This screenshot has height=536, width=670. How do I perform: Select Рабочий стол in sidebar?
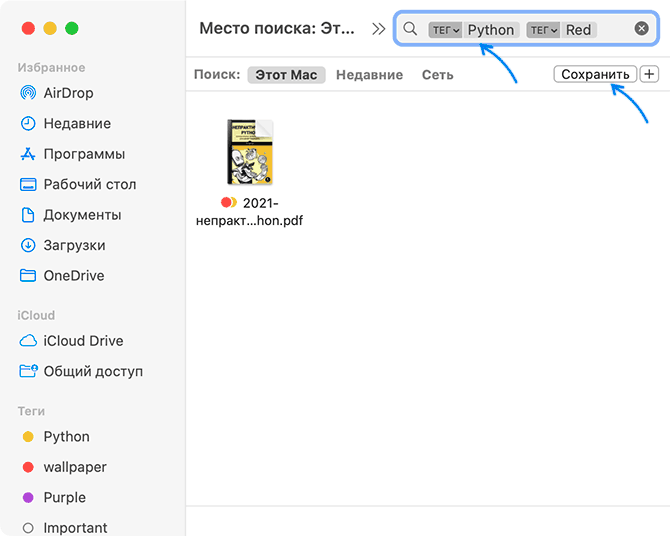pyautogui.click(x=89, y=184)
